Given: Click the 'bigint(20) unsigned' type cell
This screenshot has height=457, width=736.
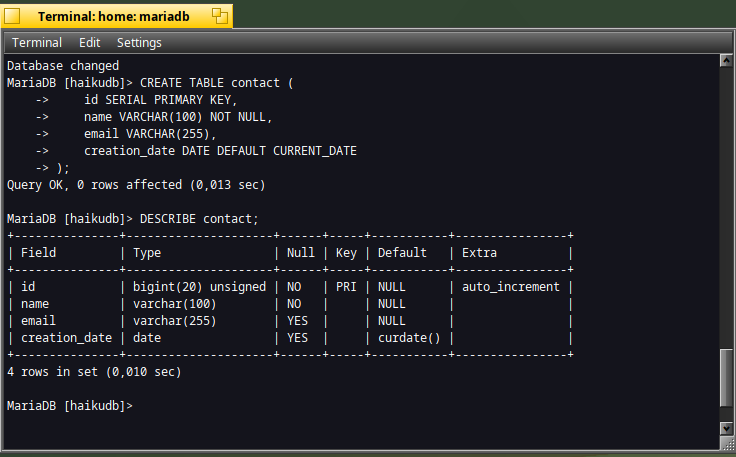Looking at the screenshot, I should (199, 287).
